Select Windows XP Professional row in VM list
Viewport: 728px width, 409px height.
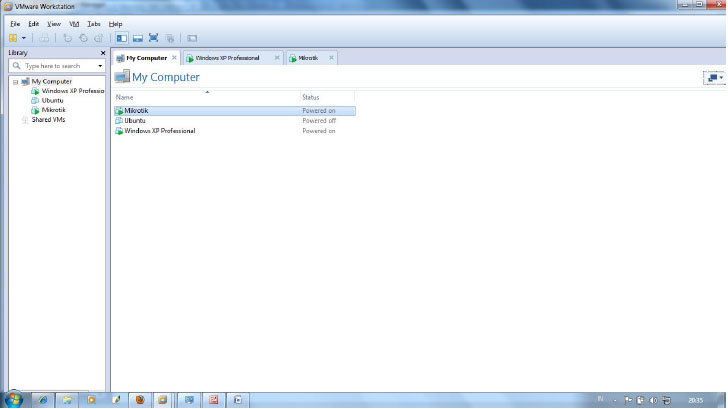tap(235, 131)
